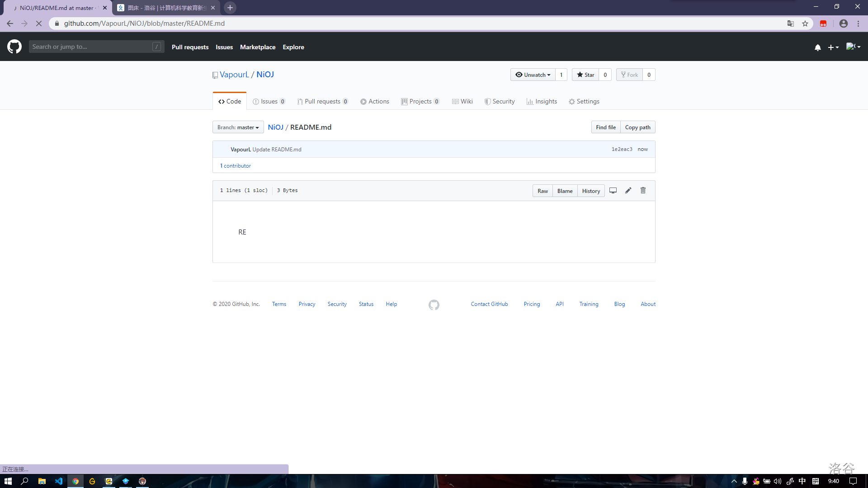The width and height of the screenshot is (868, 488).
Task: Open NiOJ repository title link
Action: 265,75
